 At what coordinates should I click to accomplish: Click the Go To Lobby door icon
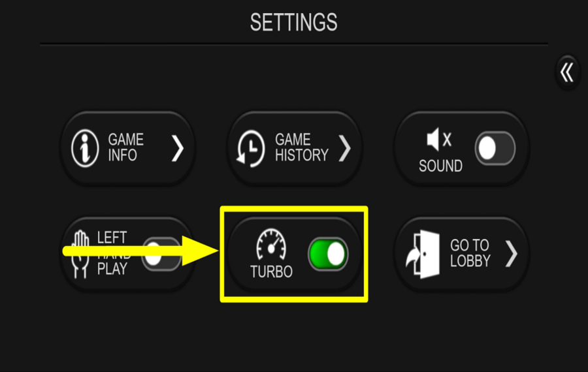click(x=423, y=254)
